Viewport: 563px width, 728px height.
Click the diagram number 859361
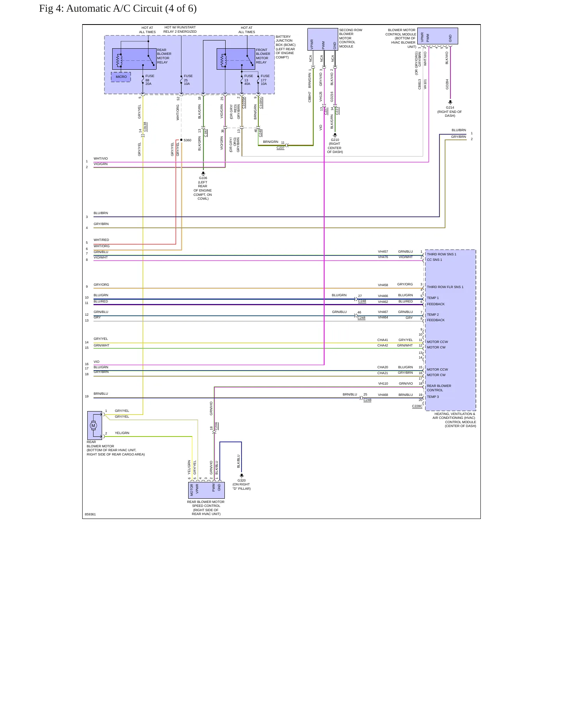pyautogui.click(x=90, y=514)
